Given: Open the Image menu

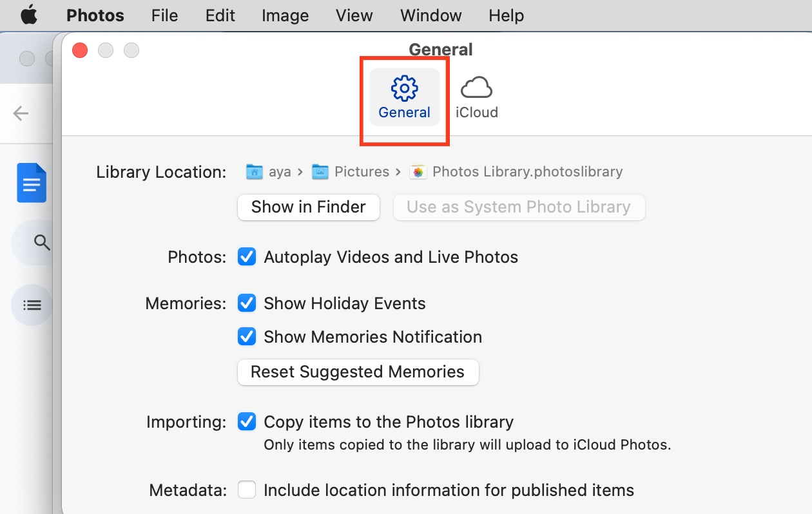Looking at the screenshot, I should pos(285,15).
